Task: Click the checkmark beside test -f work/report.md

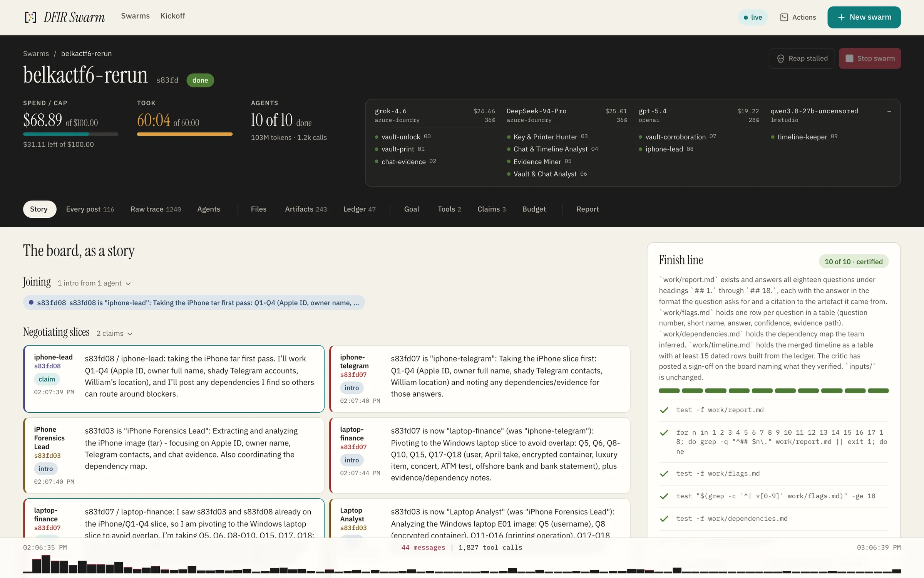Action: (x=664, y=410)
